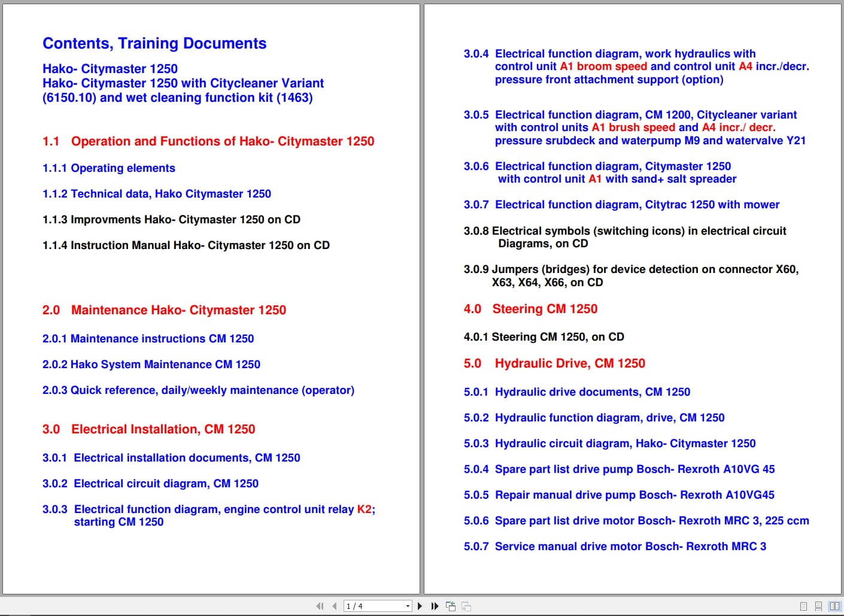Open 3.0.4 work hydraulics function diagram link
Screen dimensions: 844x616
[637, 66]
